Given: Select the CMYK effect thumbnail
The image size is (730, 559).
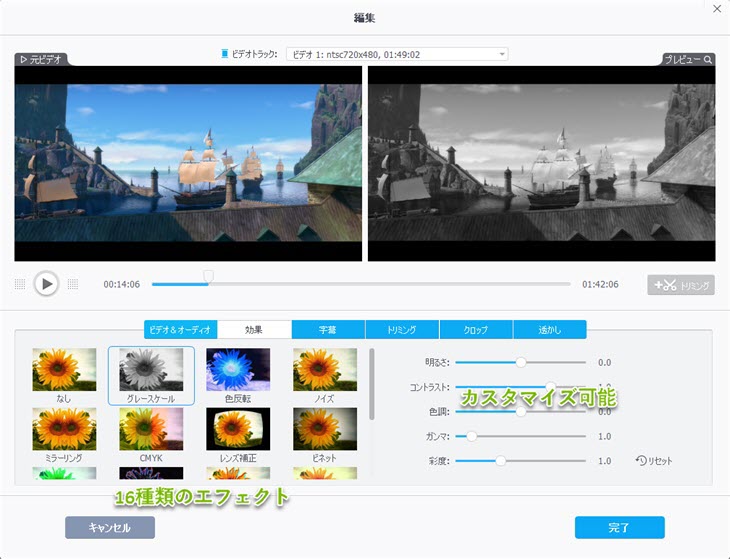Looking at the screenshot, I should 151,429.
